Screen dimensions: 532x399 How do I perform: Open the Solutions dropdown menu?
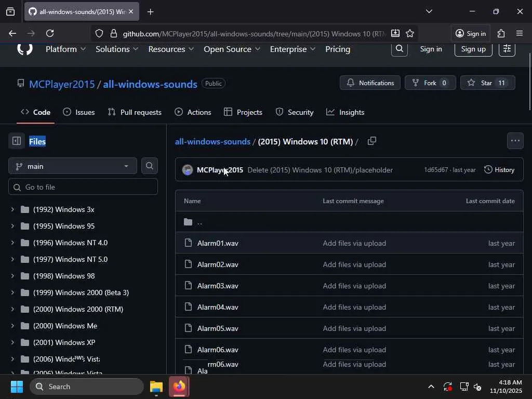117,49
